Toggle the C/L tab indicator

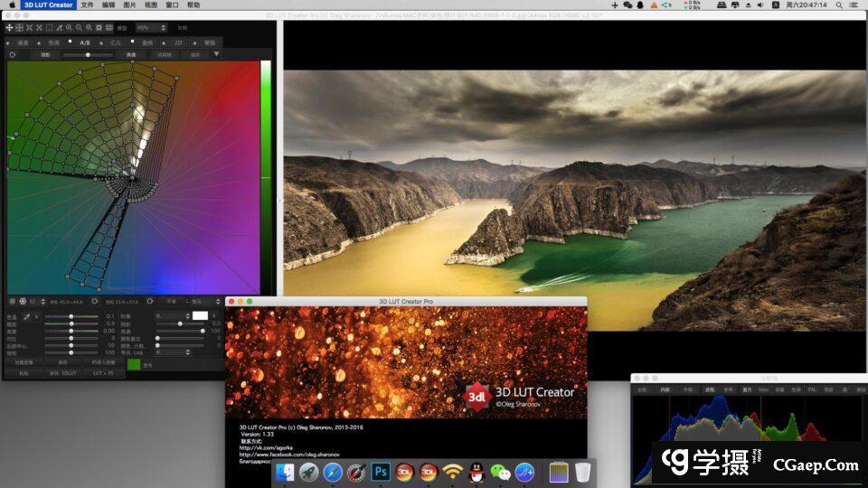click(102, 42)
